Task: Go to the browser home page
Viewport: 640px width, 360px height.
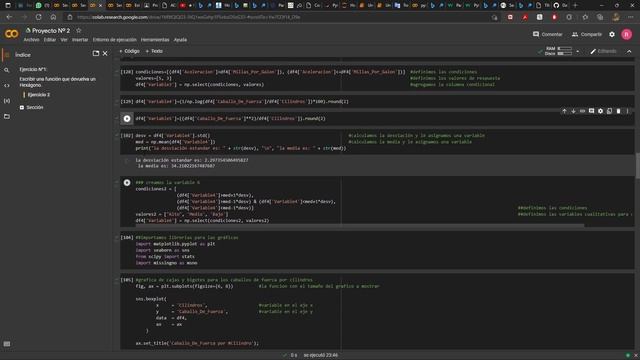Action: coord(53,17)
